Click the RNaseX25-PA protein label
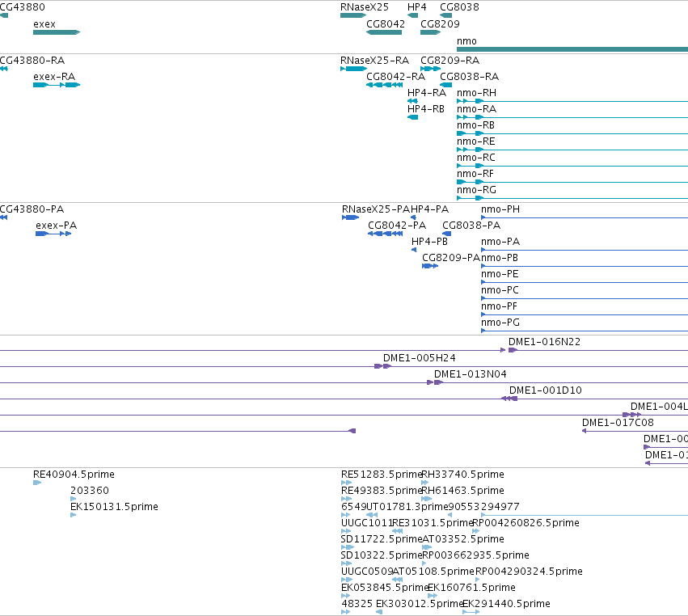 point(376,209)
